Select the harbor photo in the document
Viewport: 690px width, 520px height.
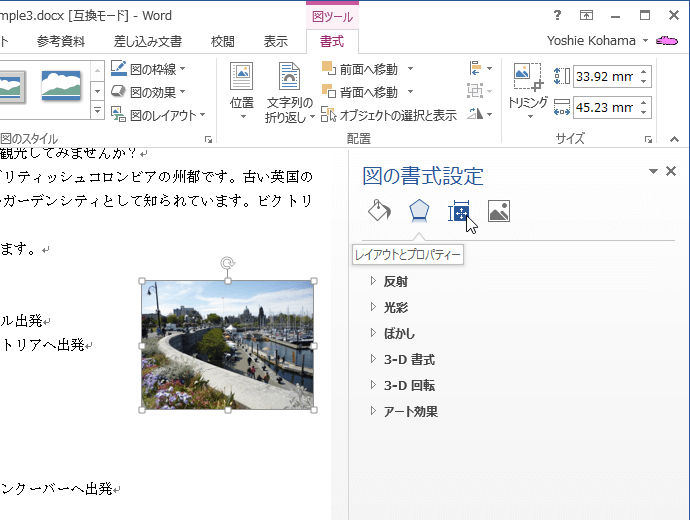click(x=228, y=345)
